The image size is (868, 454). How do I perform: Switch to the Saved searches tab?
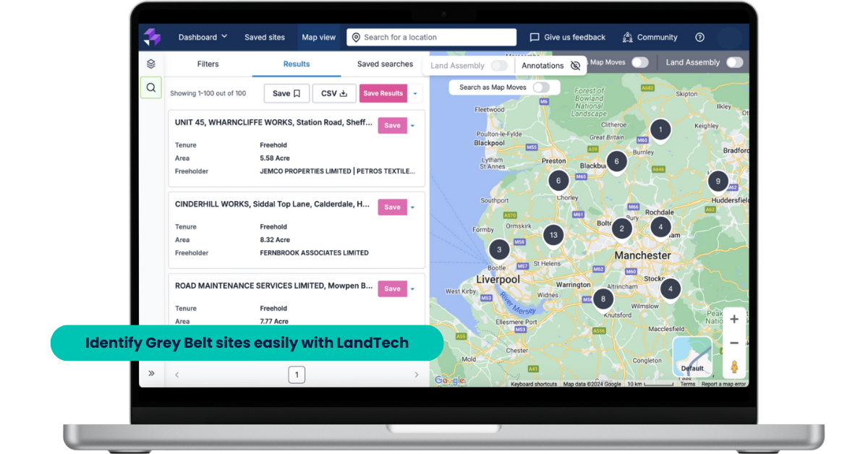pyautogui.click(x=384, y=64)
